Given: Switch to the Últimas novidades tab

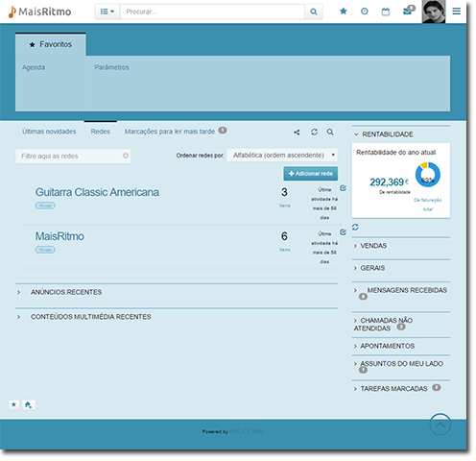Looking at the screenshot, I should tap(49, 132).
